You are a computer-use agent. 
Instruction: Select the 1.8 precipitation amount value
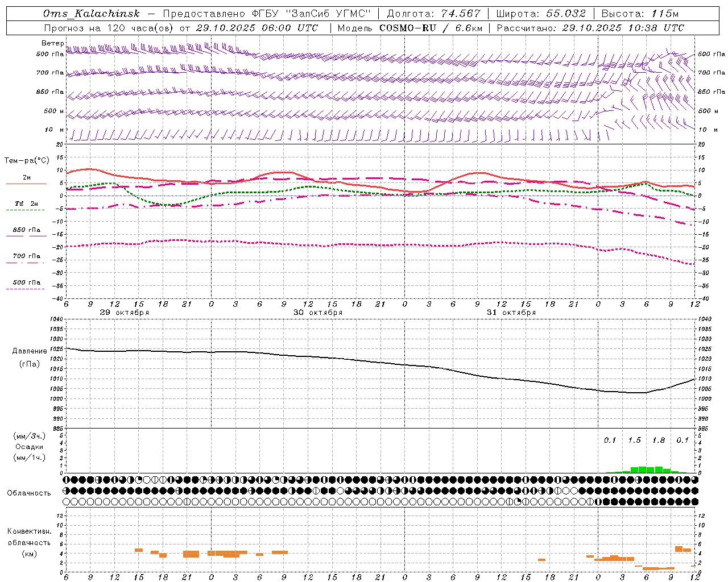point(659,440)
